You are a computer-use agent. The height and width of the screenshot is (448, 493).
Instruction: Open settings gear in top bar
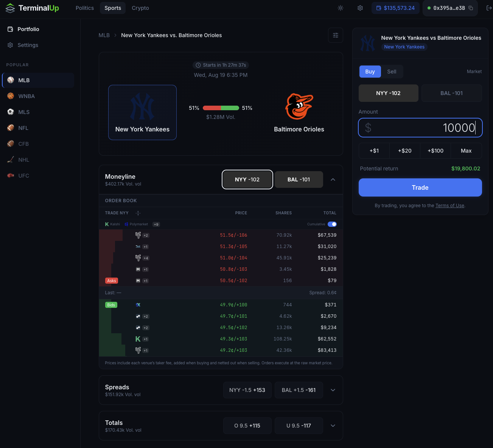(360, 8)
